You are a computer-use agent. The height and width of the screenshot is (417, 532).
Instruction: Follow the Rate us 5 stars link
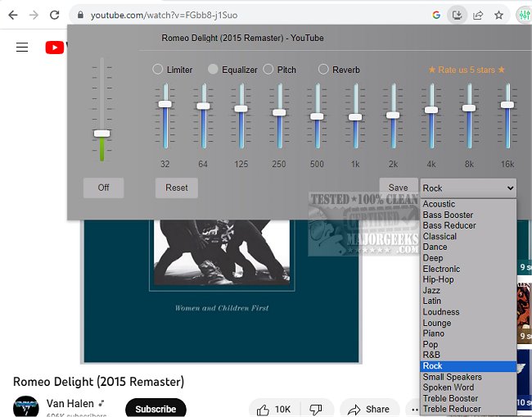pos(467,70)
